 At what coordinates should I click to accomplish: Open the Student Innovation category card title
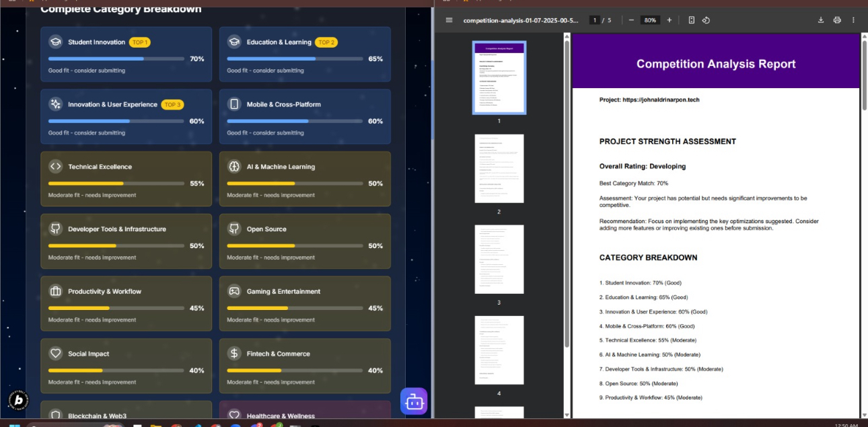pyautogui.click(x=96, y=42)
